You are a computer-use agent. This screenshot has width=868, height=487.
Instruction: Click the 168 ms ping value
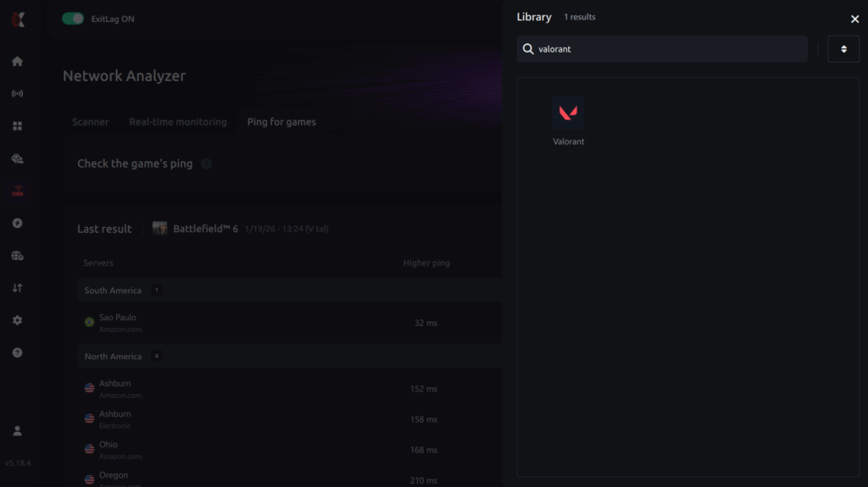[424, 450]
